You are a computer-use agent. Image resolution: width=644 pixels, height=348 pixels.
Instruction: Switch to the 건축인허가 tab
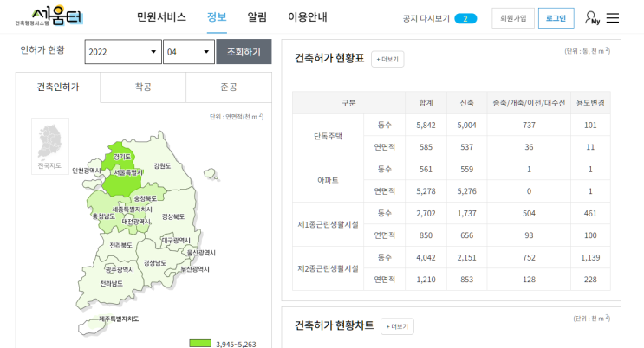(58, 87)
